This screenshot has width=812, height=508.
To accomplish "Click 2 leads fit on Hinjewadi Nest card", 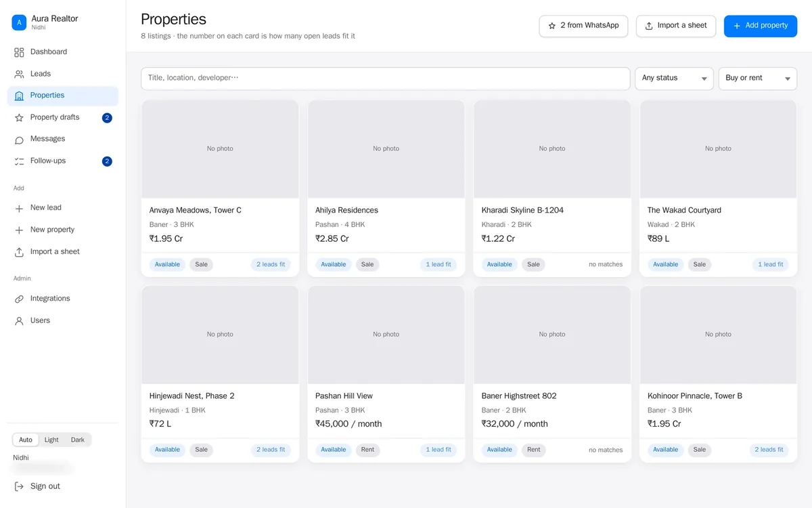I will pos(271,450).
